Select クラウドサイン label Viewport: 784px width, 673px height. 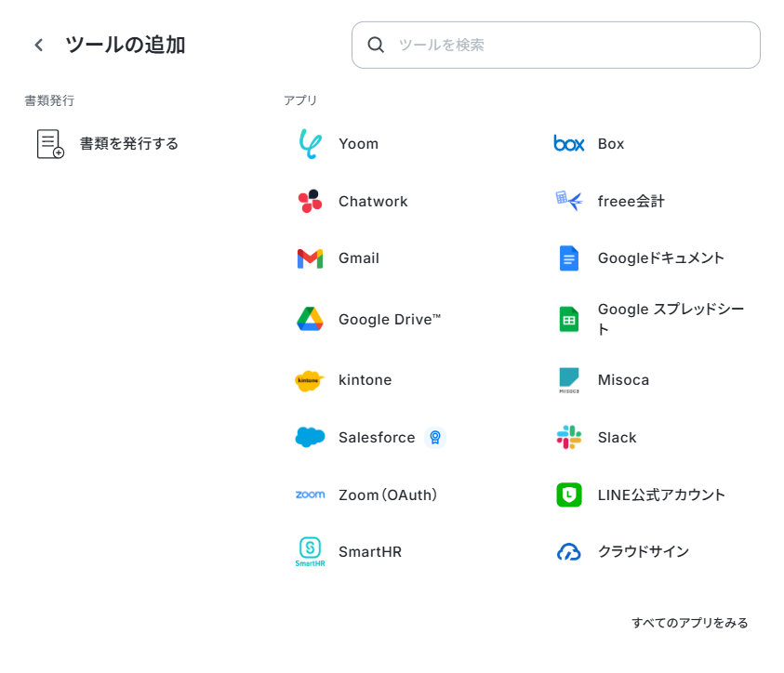pyautogui.click(x=644, y=551)
